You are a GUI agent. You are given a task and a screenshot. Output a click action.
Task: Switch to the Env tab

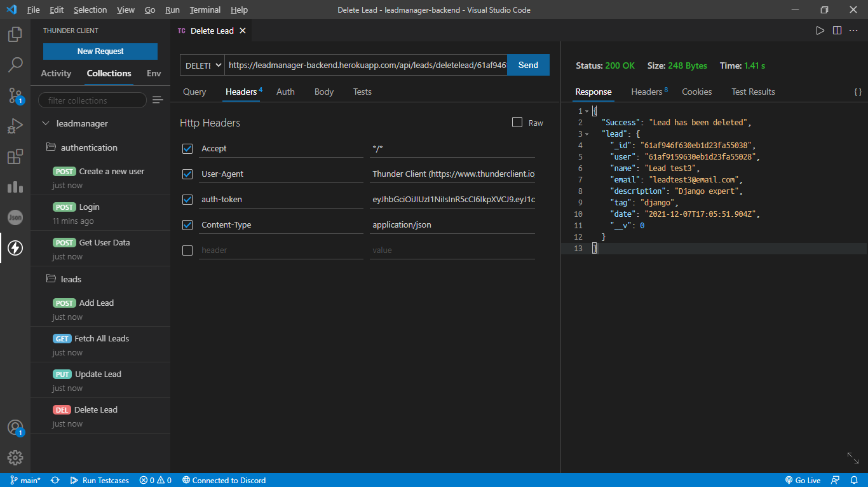click(154, 73)
